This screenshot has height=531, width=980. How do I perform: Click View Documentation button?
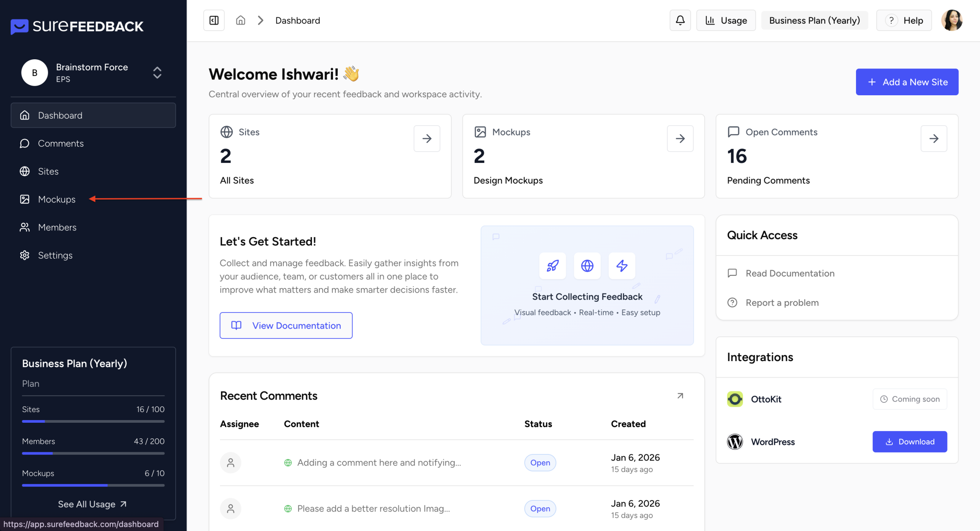[x=286, y=326]
